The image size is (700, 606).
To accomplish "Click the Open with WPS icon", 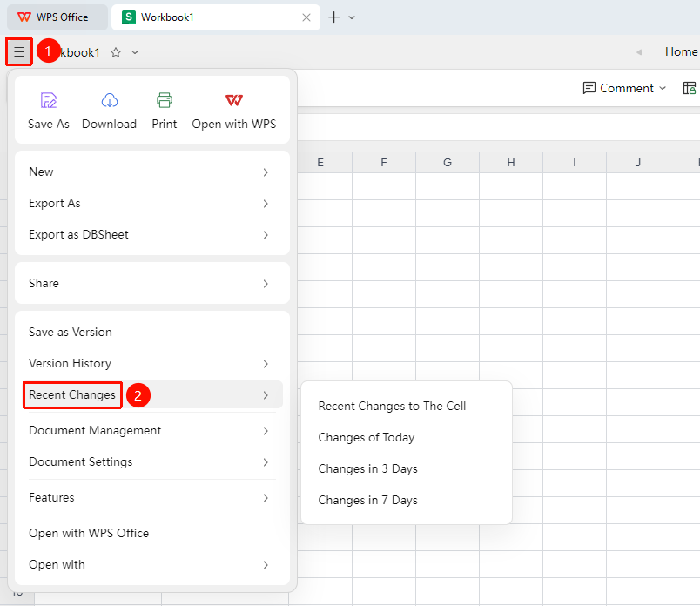I will click(234, 100).
